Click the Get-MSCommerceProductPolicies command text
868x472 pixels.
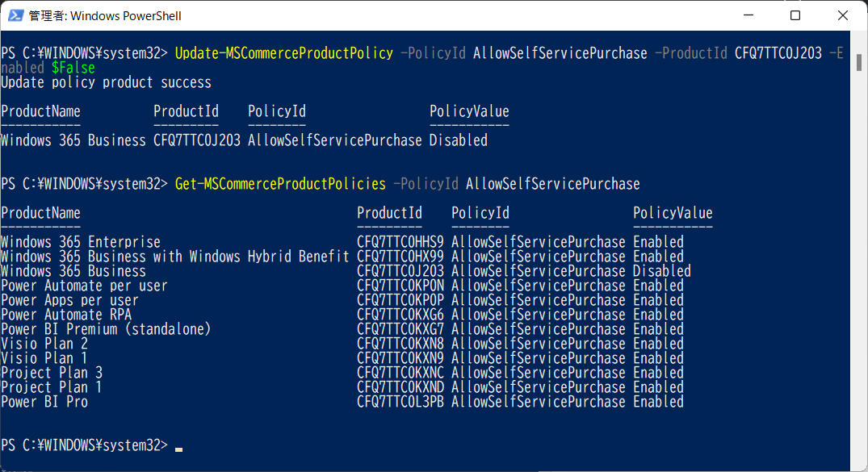(280, 184)
